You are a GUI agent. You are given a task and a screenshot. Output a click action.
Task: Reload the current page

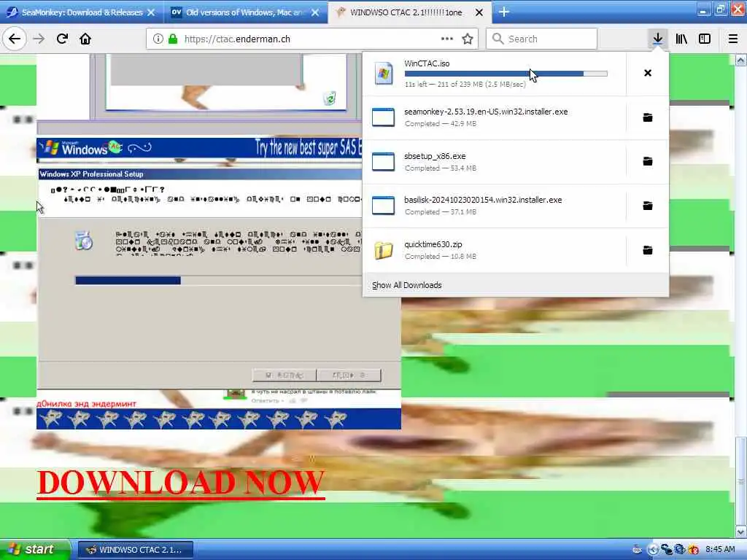click(63, 39)
